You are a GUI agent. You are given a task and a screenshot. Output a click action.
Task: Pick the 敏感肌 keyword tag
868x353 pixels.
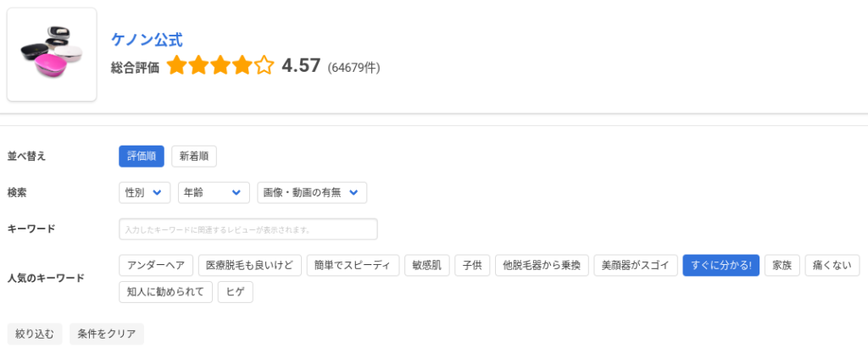pyautogui.click(x=427, y=265)
